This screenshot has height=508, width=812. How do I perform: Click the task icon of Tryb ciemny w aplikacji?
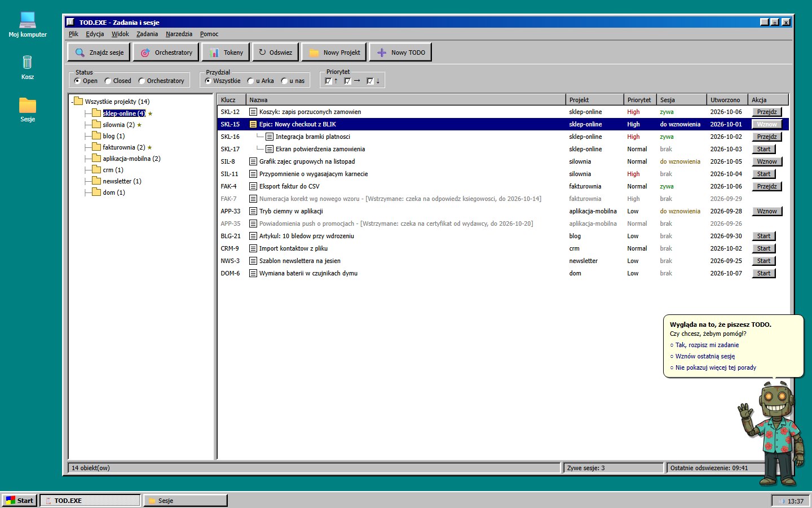point(253,211)
